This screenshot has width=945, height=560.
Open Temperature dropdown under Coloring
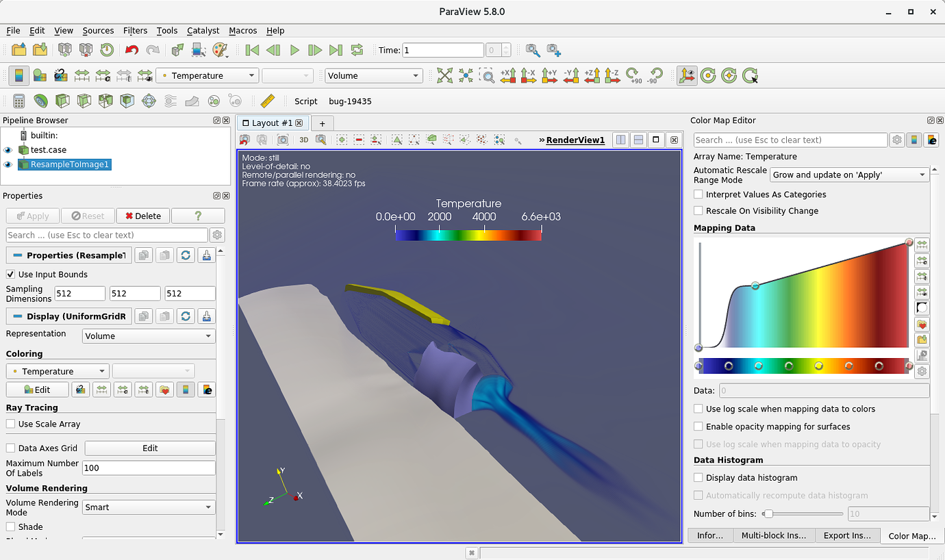(58, 371)
